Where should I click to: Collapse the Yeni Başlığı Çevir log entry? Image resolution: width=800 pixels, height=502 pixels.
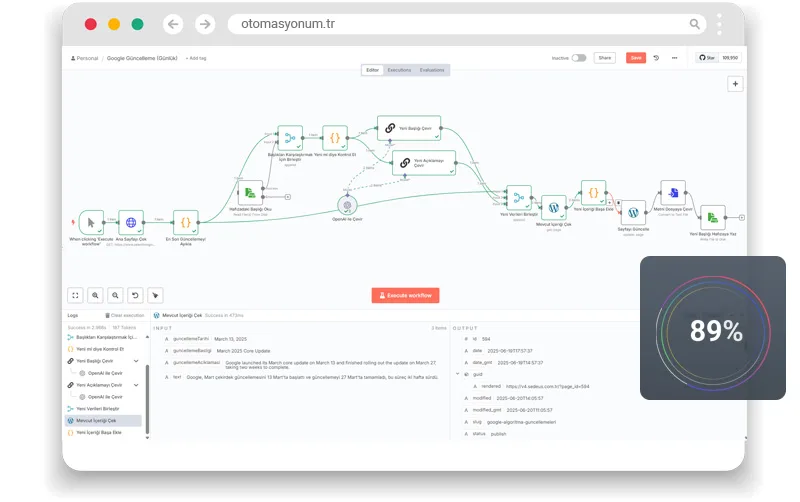point(136,361)
